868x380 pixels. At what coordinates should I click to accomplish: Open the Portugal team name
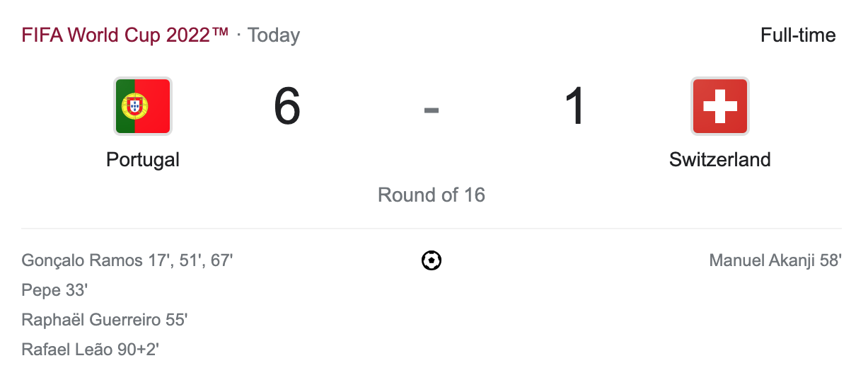coord(142,159)
